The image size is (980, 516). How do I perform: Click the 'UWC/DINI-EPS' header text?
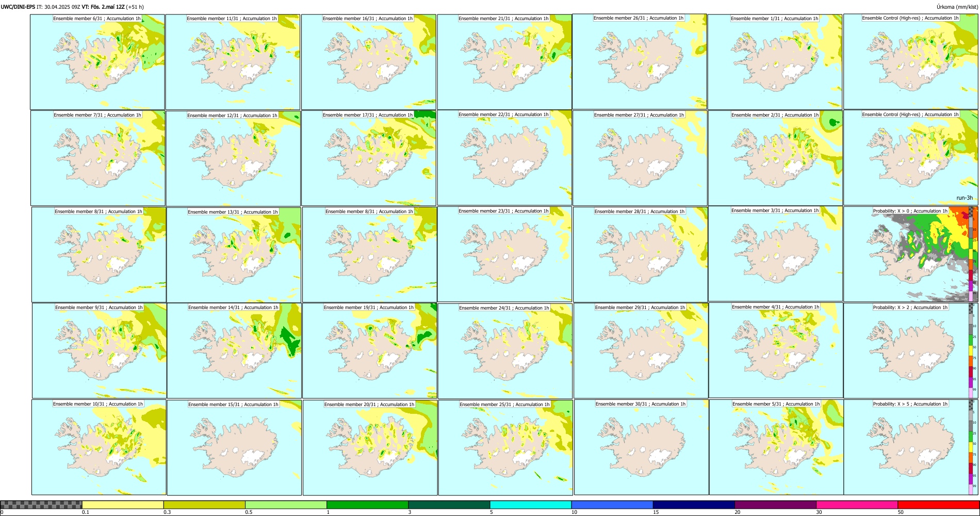18,7
